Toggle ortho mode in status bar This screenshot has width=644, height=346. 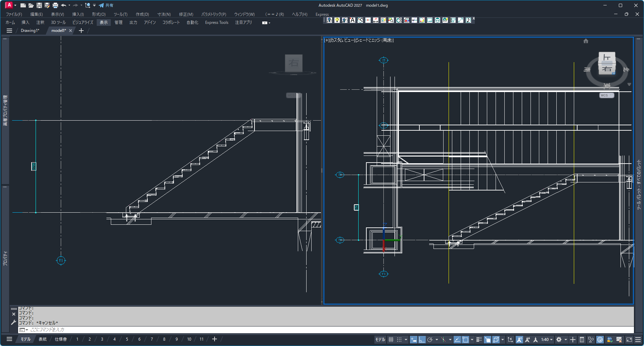tap(422, 340)
